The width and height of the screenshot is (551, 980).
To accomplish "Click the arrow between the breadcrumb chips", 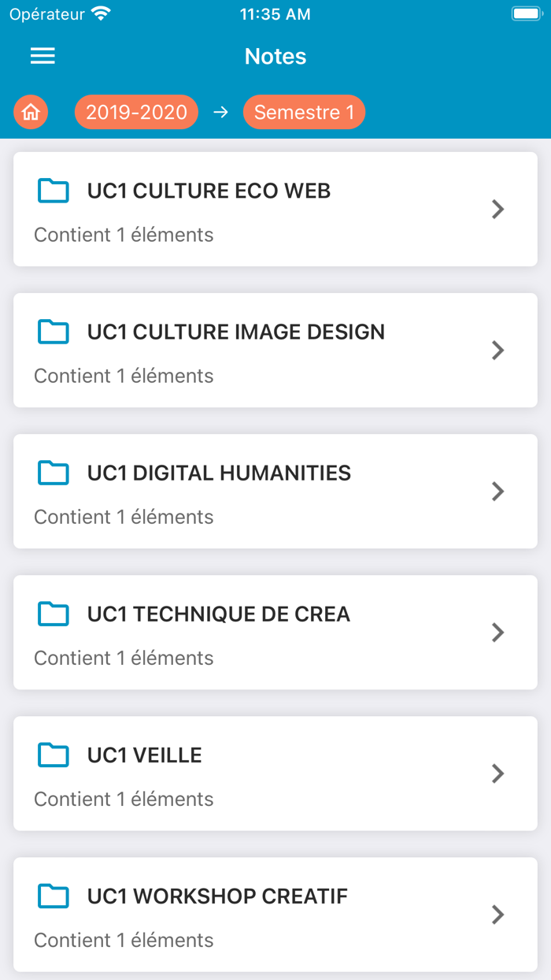I will [221, 112].
